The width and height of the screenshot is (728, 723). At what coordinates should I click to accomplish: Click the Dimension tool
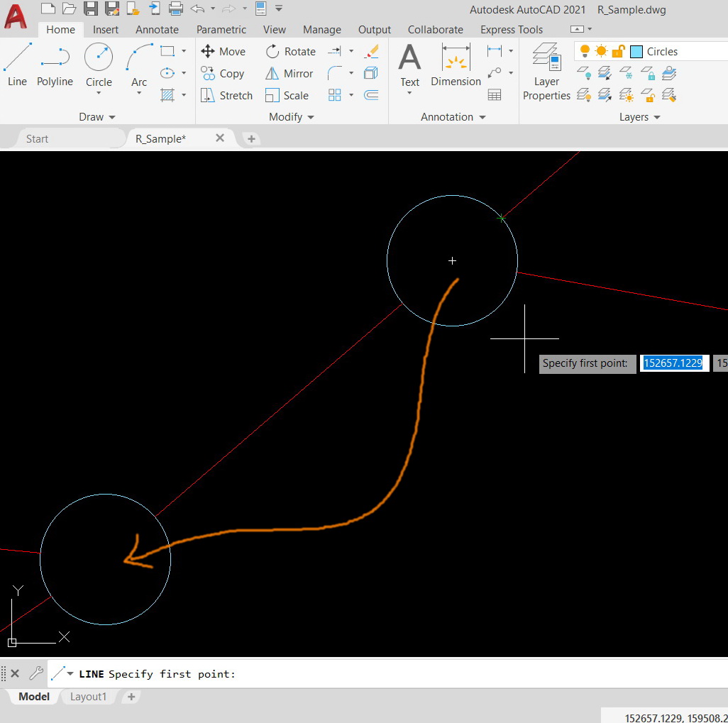(456, 65)
